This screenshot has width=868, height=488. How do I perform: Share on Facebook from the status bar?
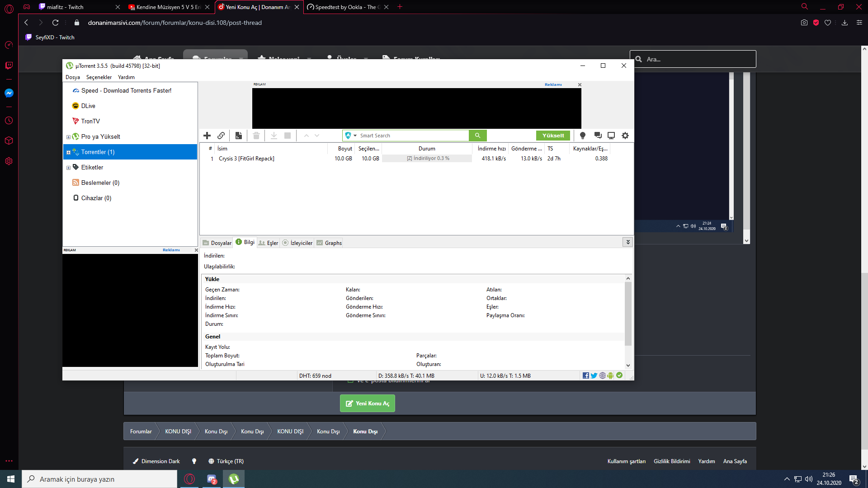(x=586, y=375)
